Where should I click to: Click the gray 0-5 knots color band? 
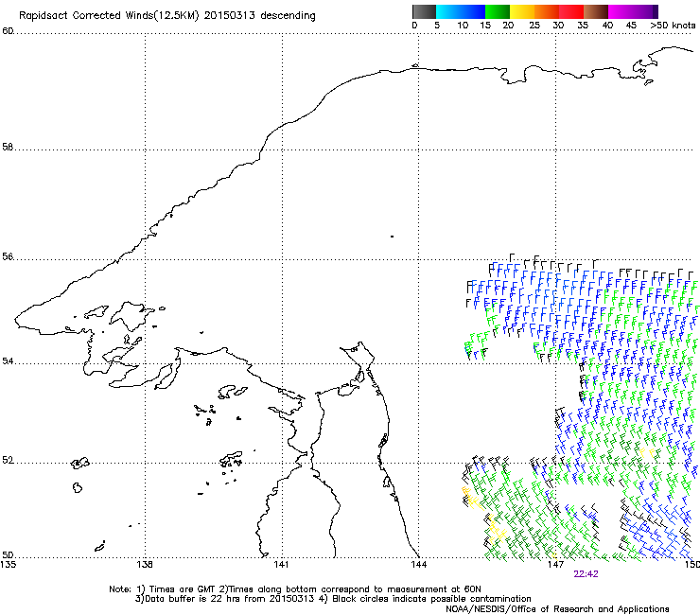tap(424, 11)
